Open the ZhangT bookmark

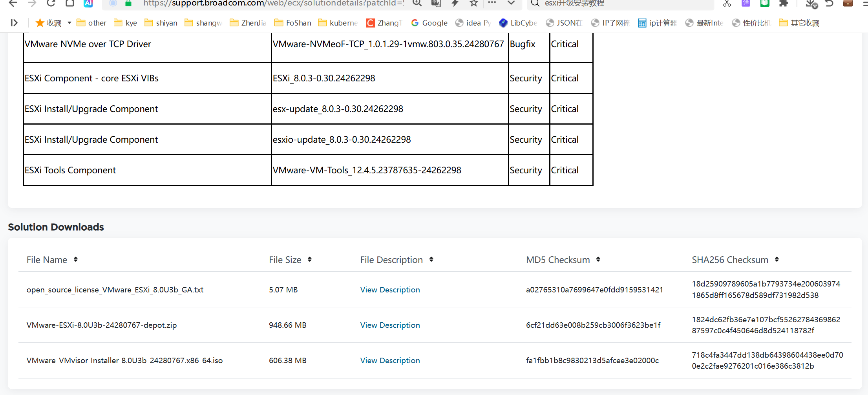(384, 23)
